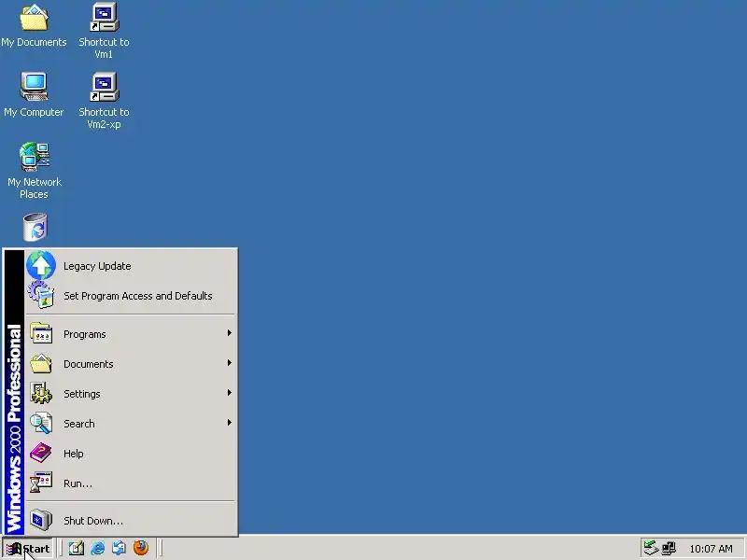Click the Settings gear icon
The width and height of the screenshot is (747, 560).
(41, 393)
